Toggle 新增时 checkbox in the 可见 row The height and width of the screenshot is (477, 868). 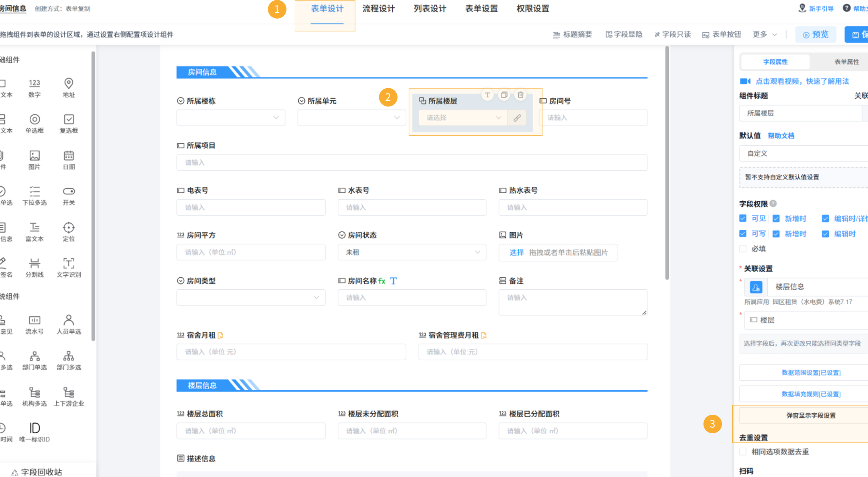tap(776, 218)
